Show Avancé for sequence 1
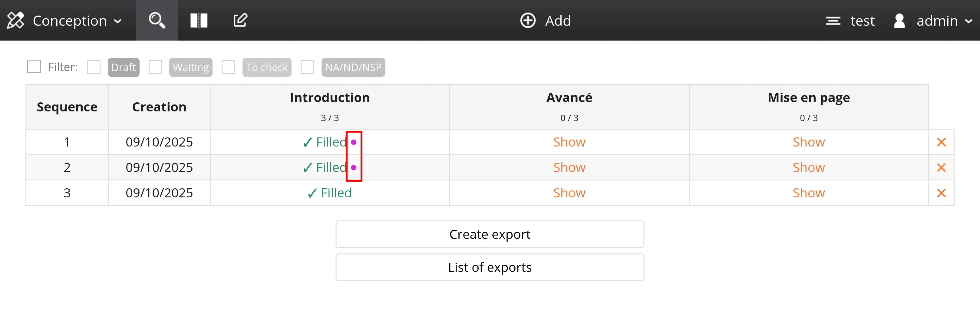 coord(569,142)
